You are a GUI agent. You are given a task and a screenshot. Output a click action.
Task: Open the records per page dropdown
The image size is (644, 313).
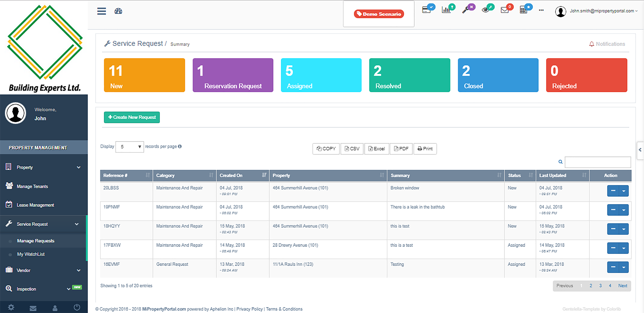129,147
